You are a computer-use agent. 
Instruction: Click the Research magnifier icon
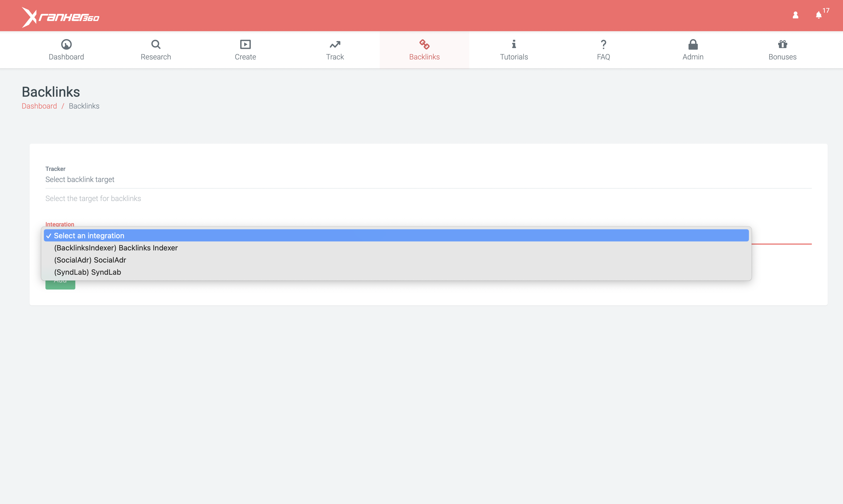point(156,44)
